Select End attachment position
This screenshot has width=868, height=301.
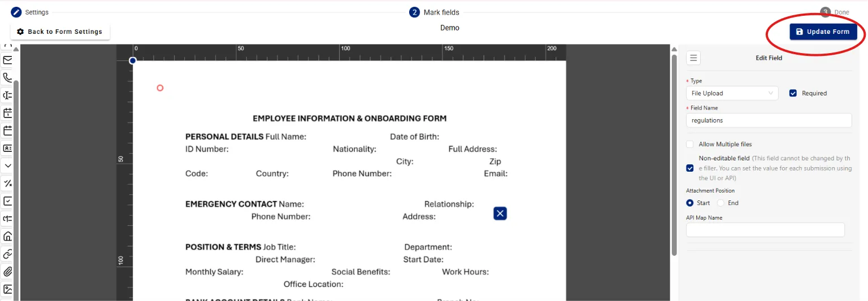[x=721, y=203]
